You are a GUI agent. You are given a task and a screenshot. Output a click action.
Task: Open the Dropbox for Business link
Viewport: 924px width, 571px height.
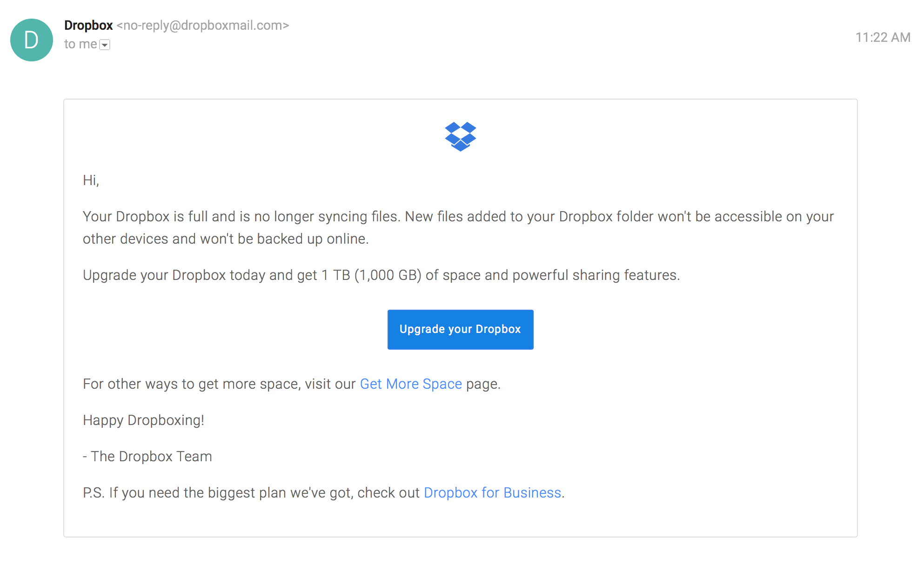[x=493, y=492]
